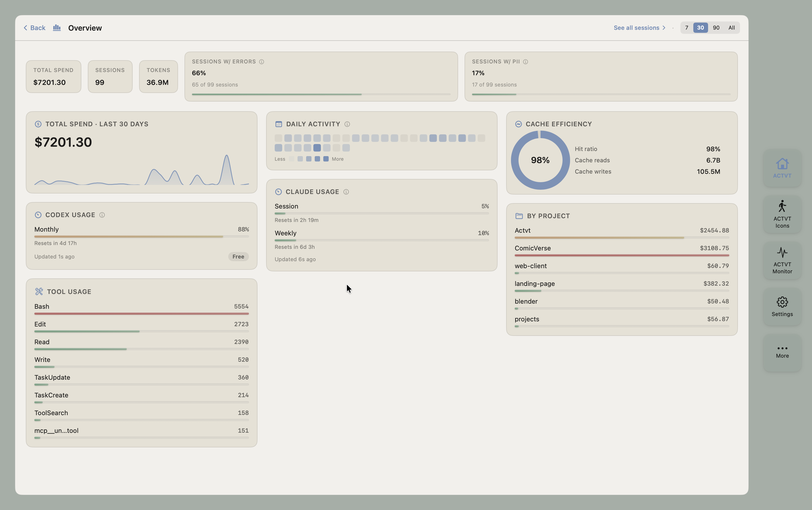Image resolution: width=812 pixels, height=510 pixels.
Task: Click the calendar icon in Daily Activity
Action: click(278, 124)
